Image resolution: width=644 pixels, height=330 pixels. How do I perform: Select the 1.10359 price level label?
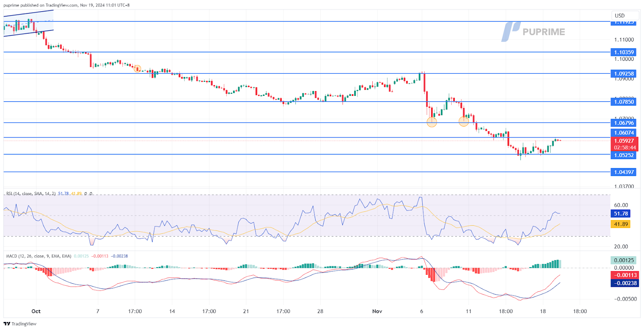point(624,52)
